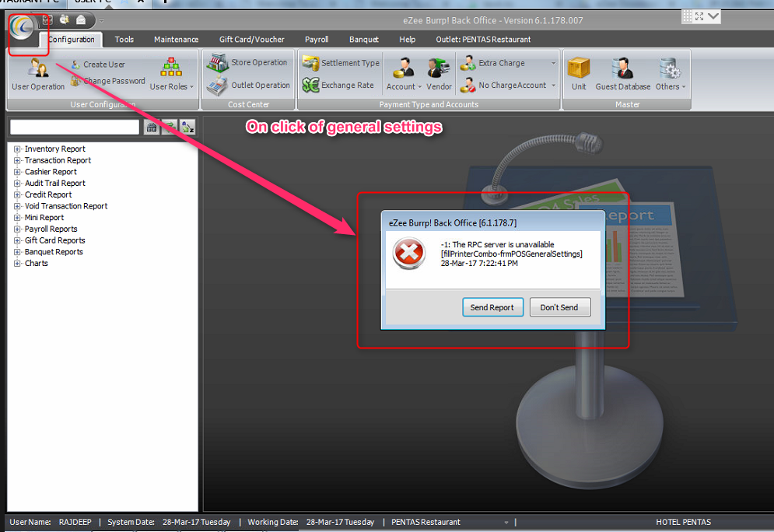Open Outlet Operation

click(x=248, y=86)
